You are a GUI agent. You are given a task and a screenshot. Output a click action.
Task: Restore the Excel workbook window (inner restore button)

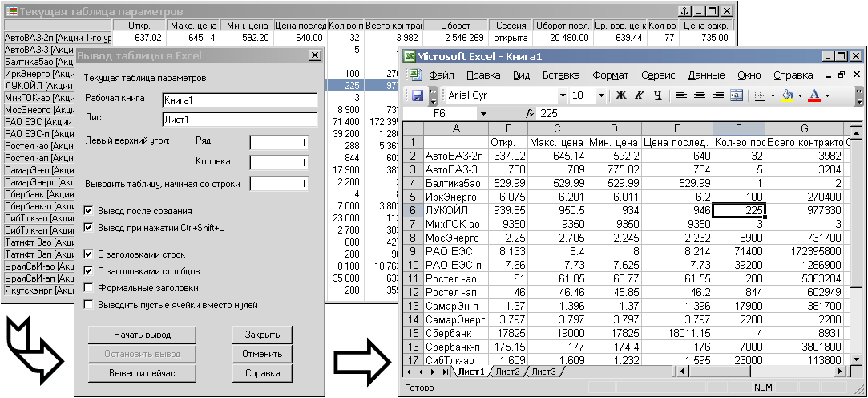tap(842, 75)
